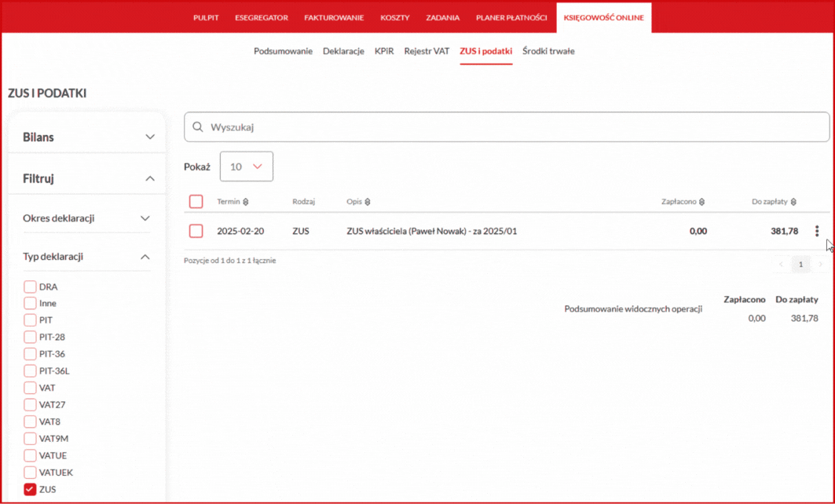Viewport: 835px width, 504px height.
Task: Sort by Zapłacono column sort icon
Action: tap(702, 202)
